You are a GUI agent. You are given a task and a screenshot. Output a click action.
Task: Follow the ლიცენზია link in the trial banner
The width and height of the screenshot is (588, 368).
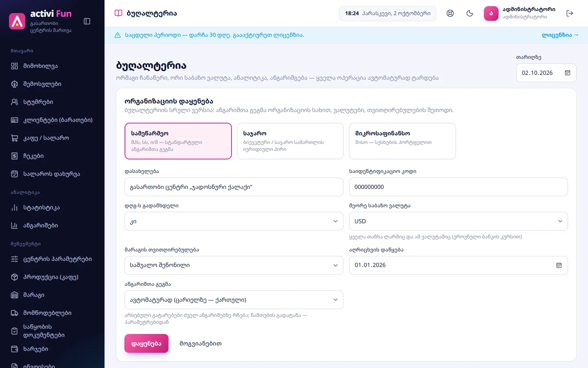(560, 35)
